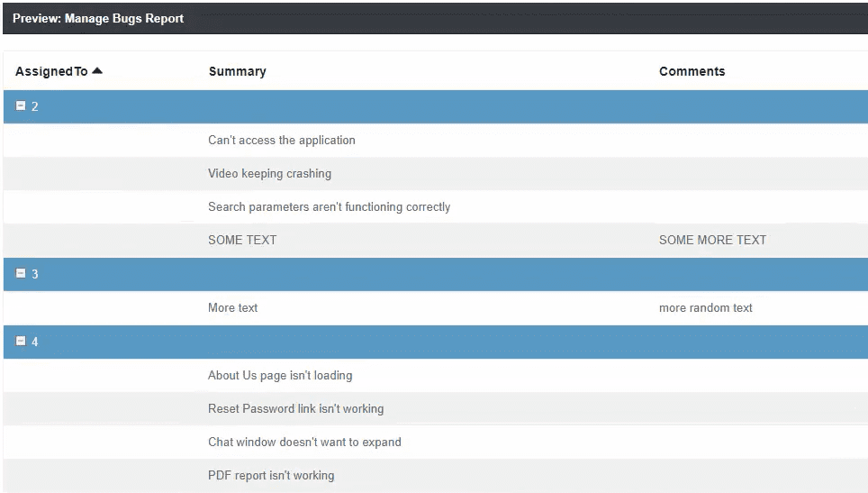Click "Reset Password link isn't working" row
The height and width of the screenshot is (493, 868).
pos(295,409)
